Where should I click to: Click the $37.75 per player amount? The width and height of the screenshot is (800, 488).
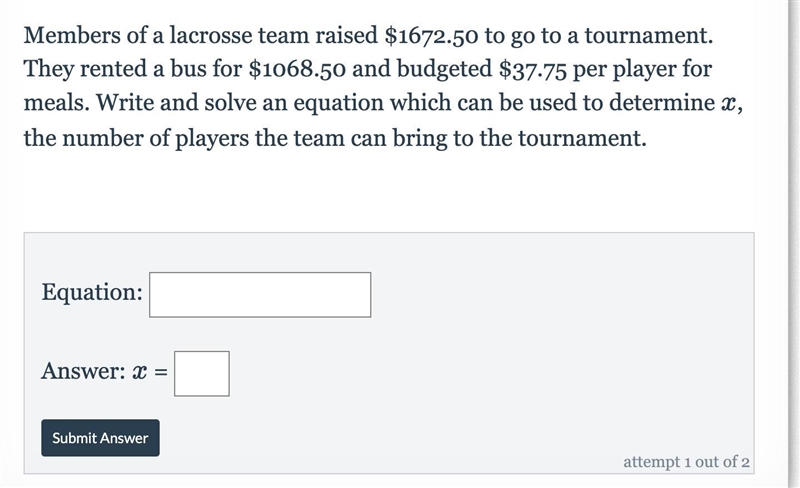533,69
